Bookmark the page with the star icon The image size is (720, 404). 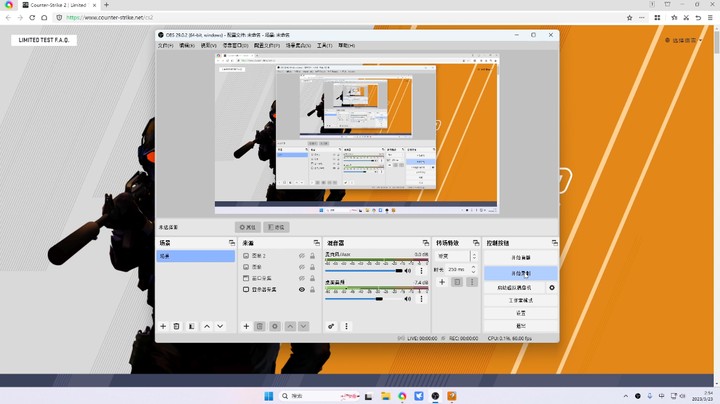coord(630,17)
